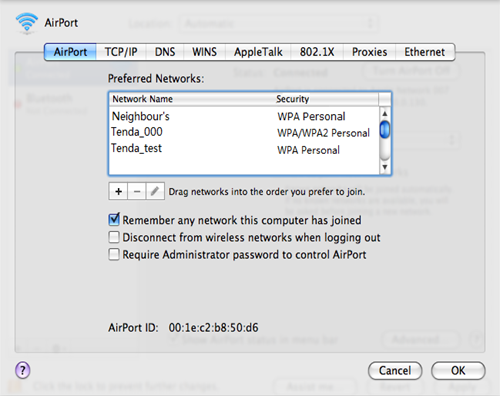Select the Tenda_test network row
This screenshot has width=500, height=396.
pyautogui.click(x=244, y=149)
